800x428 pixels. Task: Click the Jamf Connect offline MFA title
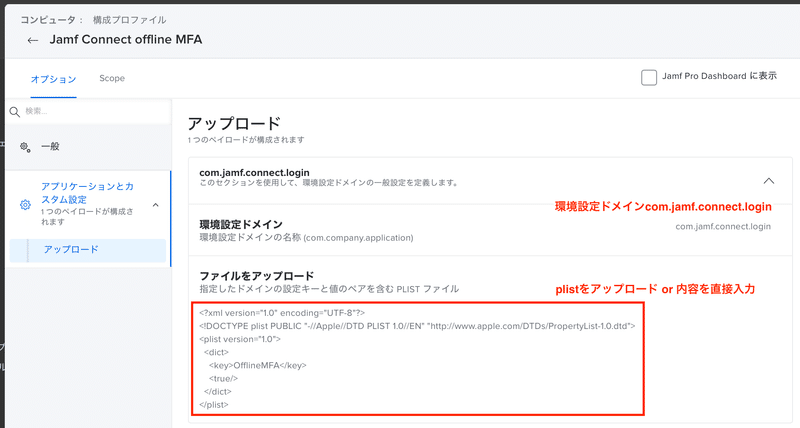[x=126, y=40]
